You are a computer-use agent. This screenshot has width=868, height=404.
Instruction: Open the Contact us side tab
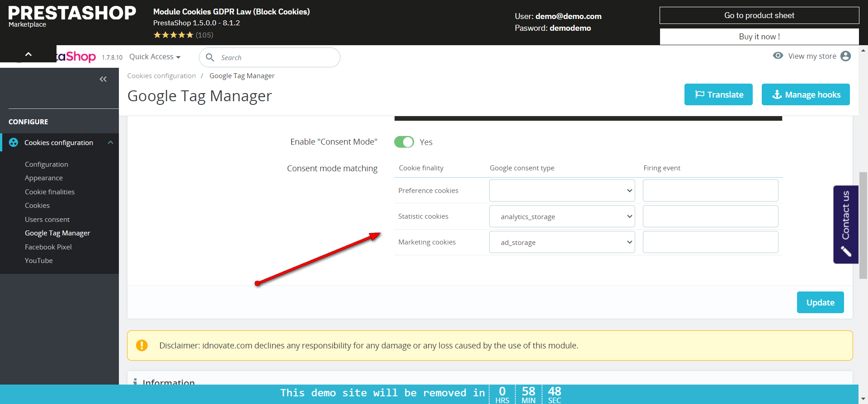point(846,225)
